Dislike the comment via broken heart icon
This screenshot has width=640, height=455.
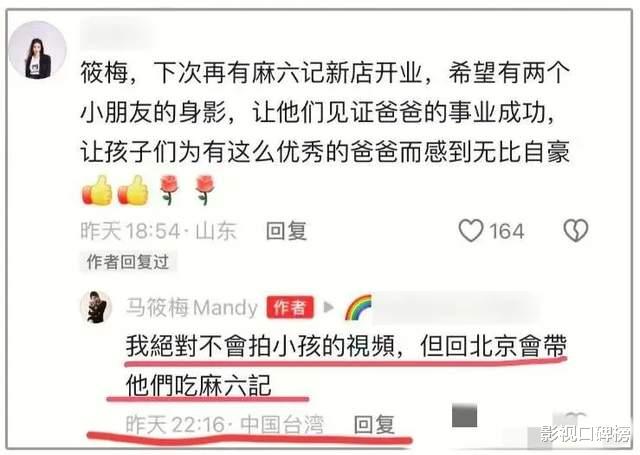576,231
